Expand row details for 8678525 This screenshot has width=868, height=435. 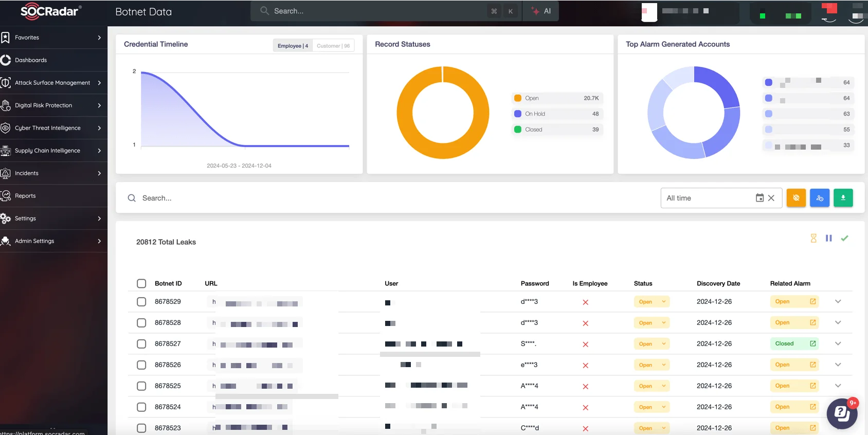point(838,386)
